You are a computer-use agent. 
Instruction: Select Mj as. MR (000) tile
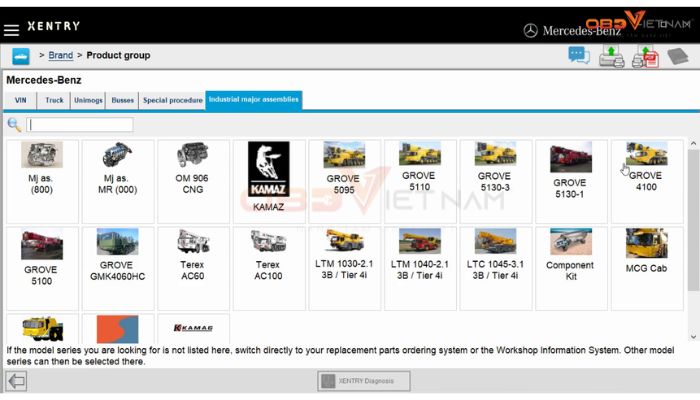118,181
